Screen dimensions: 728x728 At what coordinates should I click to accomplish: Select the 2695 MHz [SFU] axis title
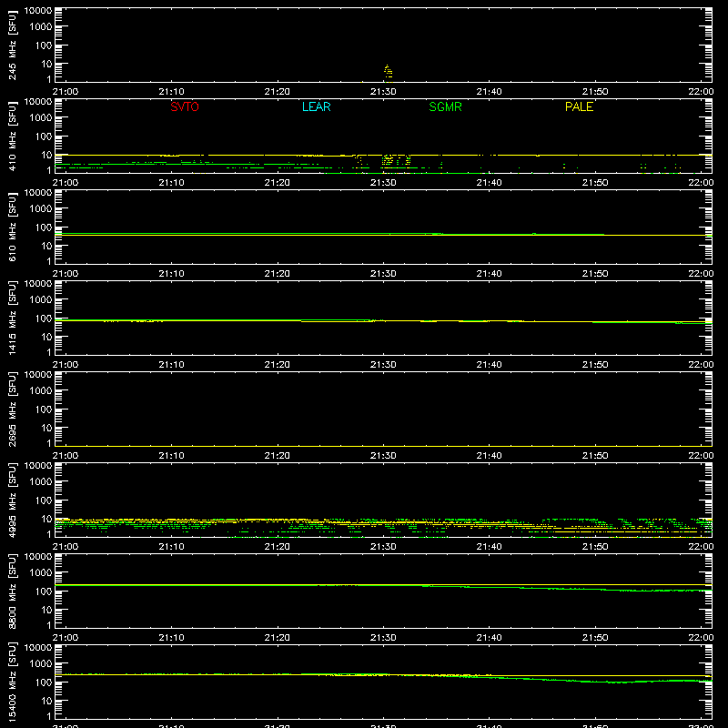pyautogui.click(x=12, y=409)
